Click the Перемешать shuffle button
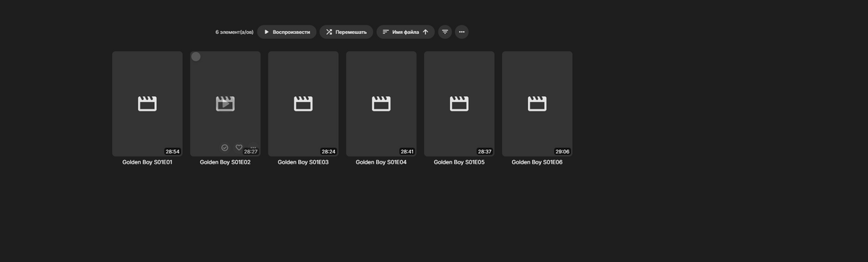Image resolution: width=868 pixels, height=262 pixels. tap(346, 32)
